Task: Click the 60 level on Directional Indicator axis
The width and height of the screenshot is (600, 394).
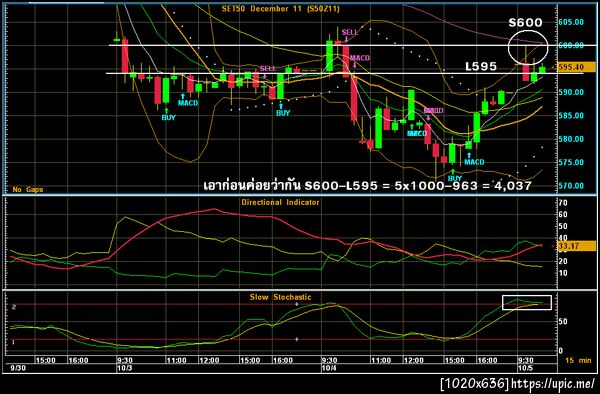Action: coord(563,215)
